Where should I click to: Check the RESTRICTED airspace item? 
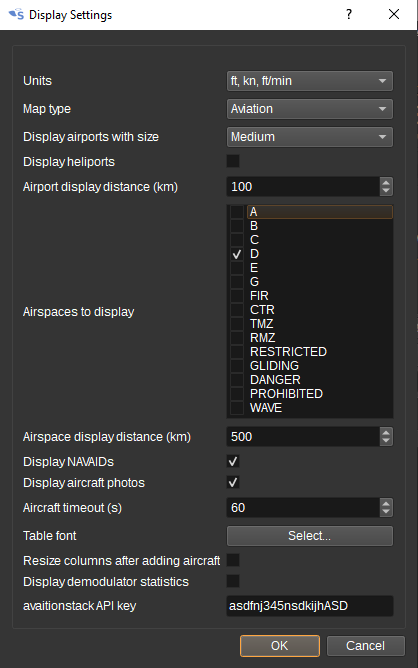237,352
